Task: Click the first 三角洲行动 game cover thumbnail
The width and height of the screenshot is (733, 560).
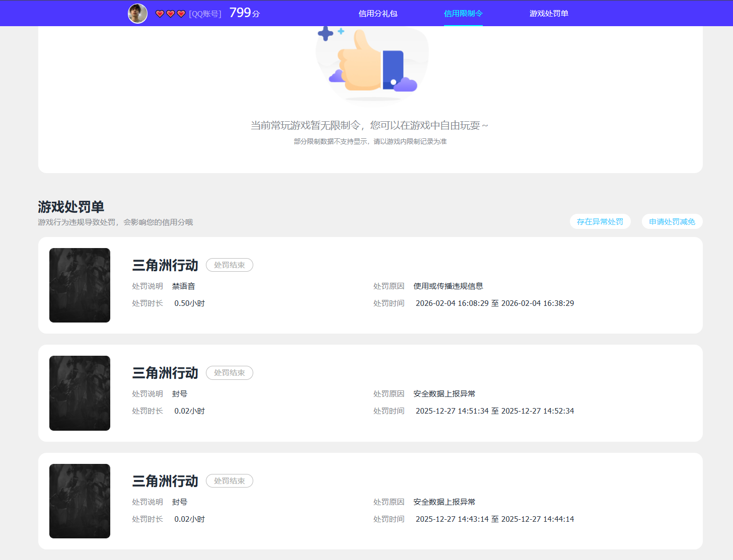Action: 80,285
